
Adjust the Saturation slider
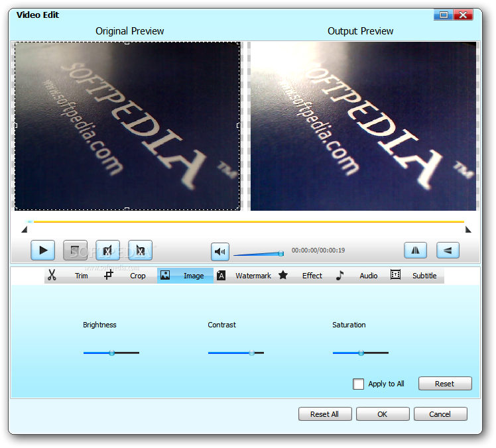[361, 353]
